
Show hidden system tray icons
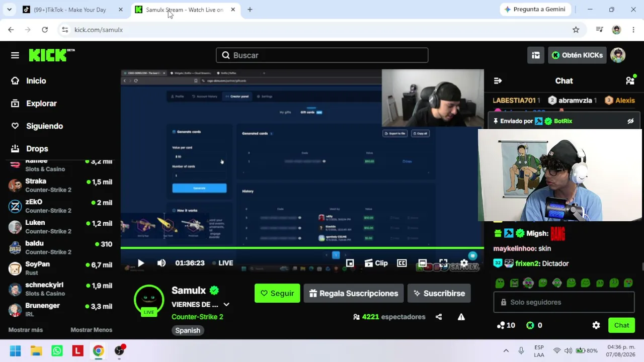click(x=506, y=350)
